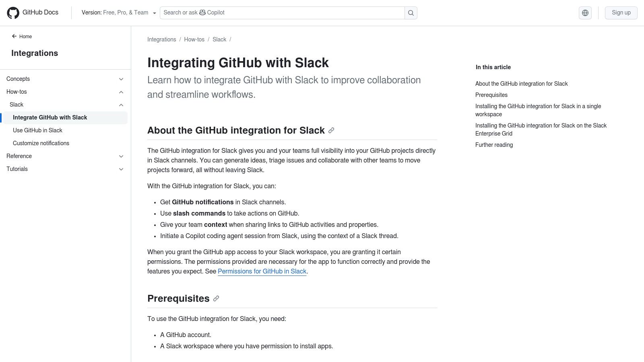Expand the Reference section
This screenshot has width=644, height=362.
(x=121, y=156)
